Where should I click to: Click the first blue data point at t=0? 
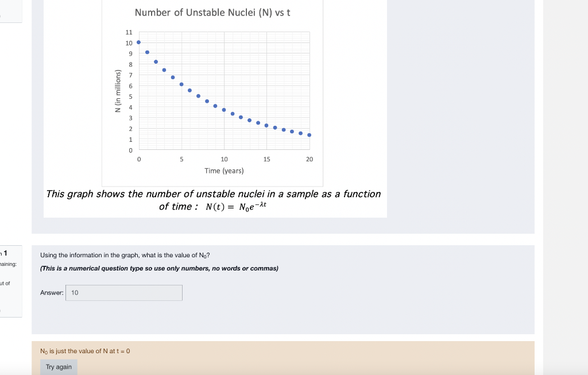tap(138, 41)
